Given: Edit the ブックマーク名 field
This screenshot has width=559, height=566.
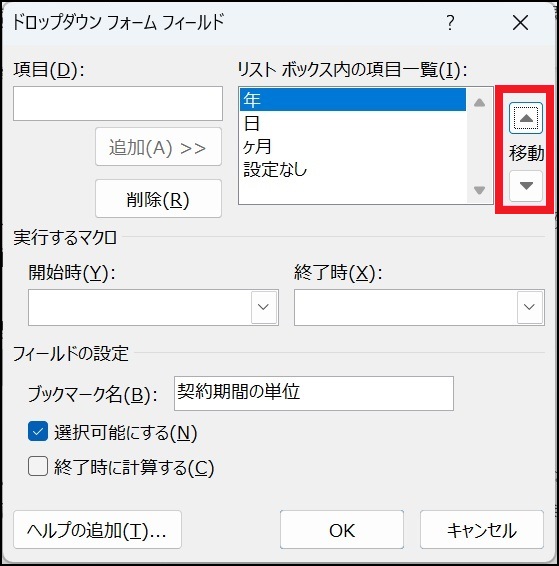Looking at the screenshot, I should tap(314, 393).
